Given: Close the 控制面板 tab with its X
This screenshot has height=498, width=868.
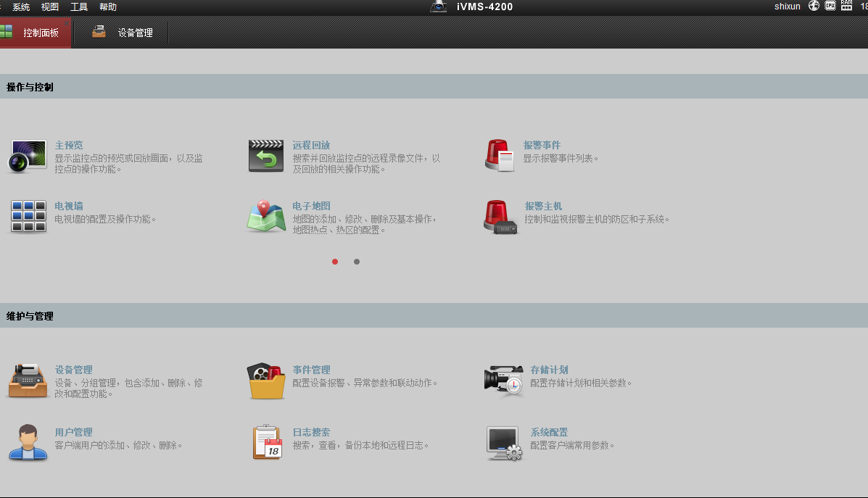Looking at the screenshot, I should click(67, 23).
